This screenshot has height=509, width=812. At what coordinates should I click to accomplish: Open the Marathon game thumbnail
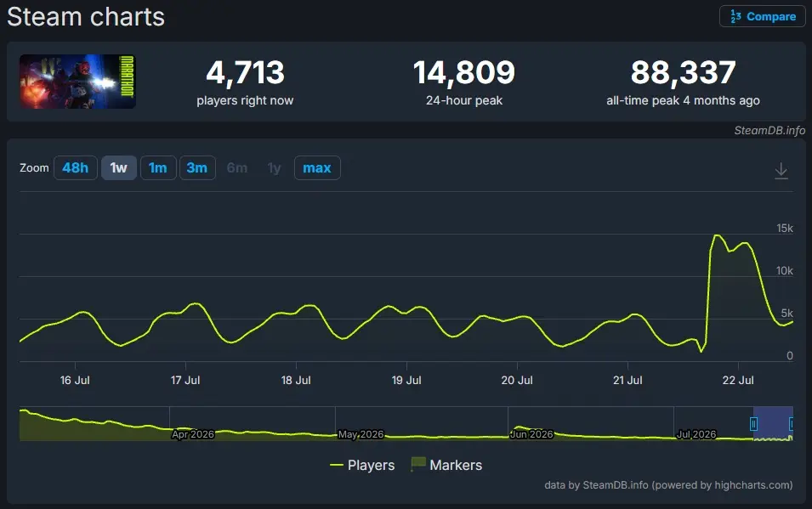(77, 82)
